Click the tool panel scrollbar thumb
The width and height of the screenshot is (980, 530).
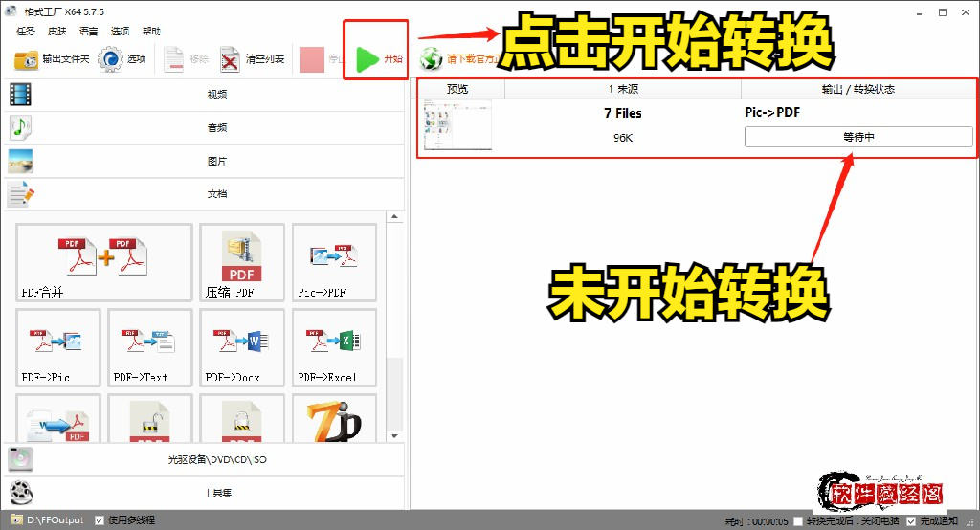394,393
